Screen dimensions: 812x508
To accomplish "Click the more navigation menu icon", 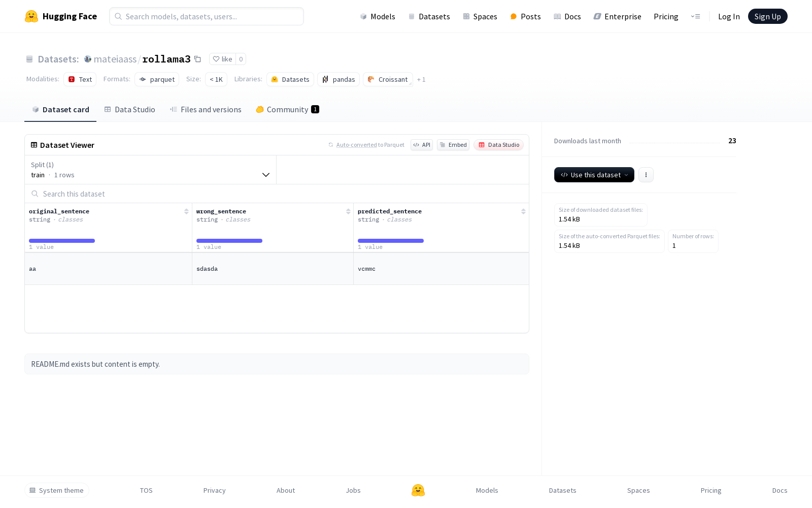I will [x=695, y=16].
